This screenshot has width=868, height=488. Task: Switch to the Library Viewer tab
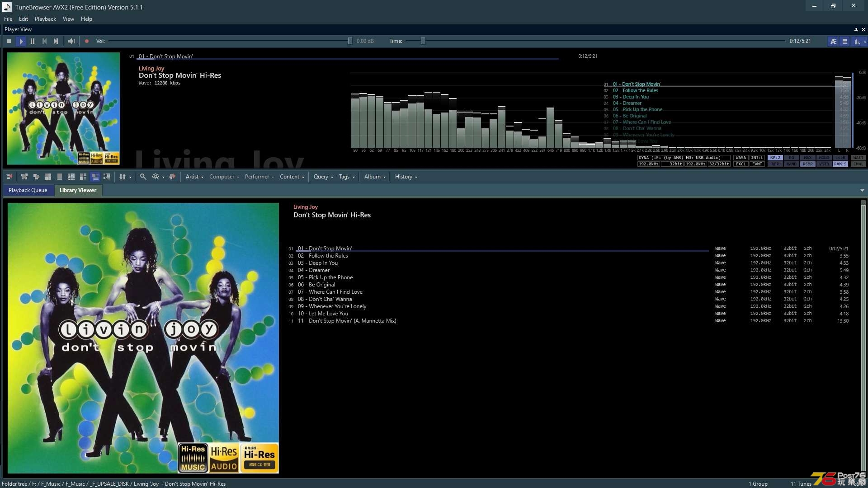click(x=78, y=190)
